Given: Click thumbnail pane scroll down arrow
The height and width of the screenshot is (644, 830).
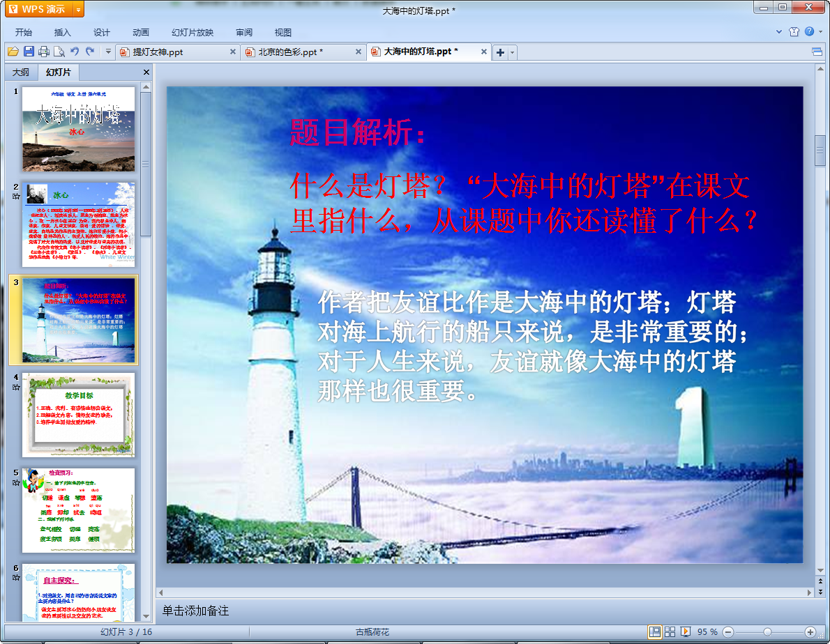Looking at the screenshot, I should point(146,617).
